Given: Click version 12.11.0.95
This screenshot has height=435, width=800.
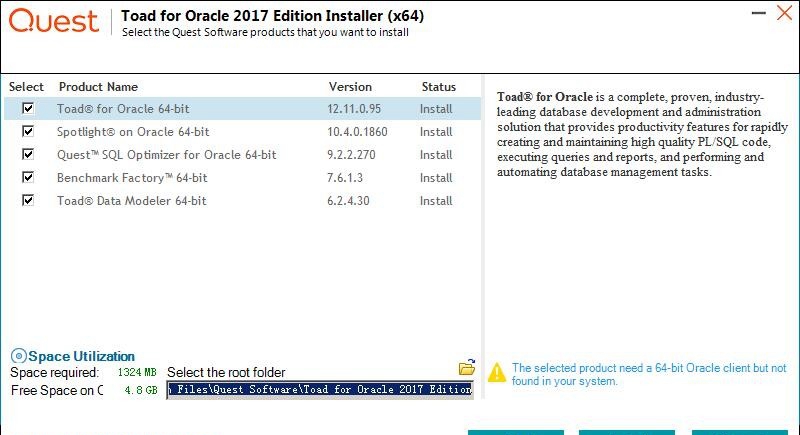Looking at the screenshot, I should click(x=354, y=109).
